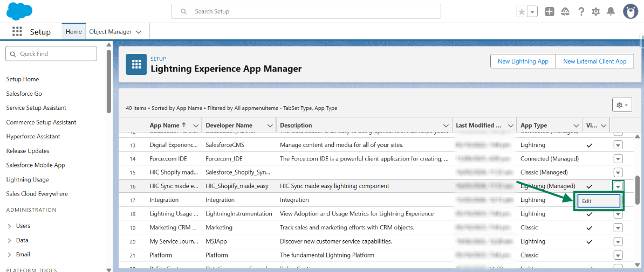644x272 pixels.
Task: Open Object Manager tab dropdown chevron
Action: coord(139,32)
